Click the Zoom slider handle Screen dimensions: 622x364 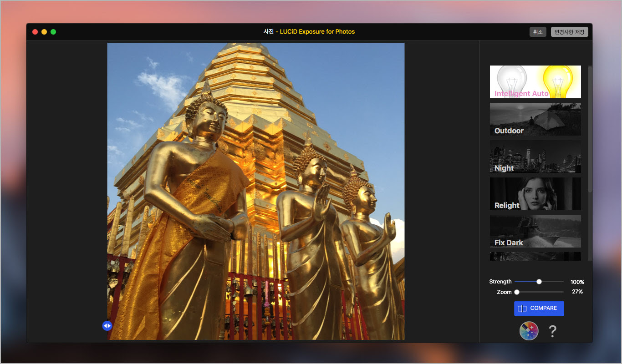(517, 292)
